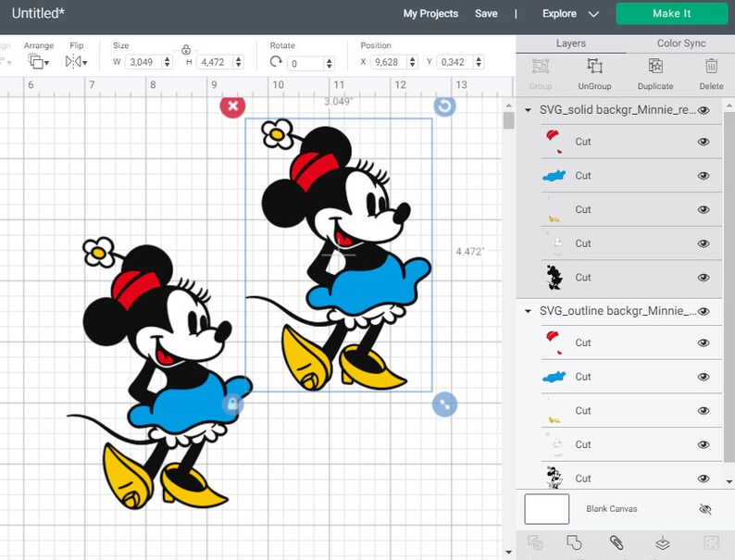Toggle visibility of SVG_solid backgr_Minnie group
The width and height of the screenshot is (735, 560).
pos(704,110)
